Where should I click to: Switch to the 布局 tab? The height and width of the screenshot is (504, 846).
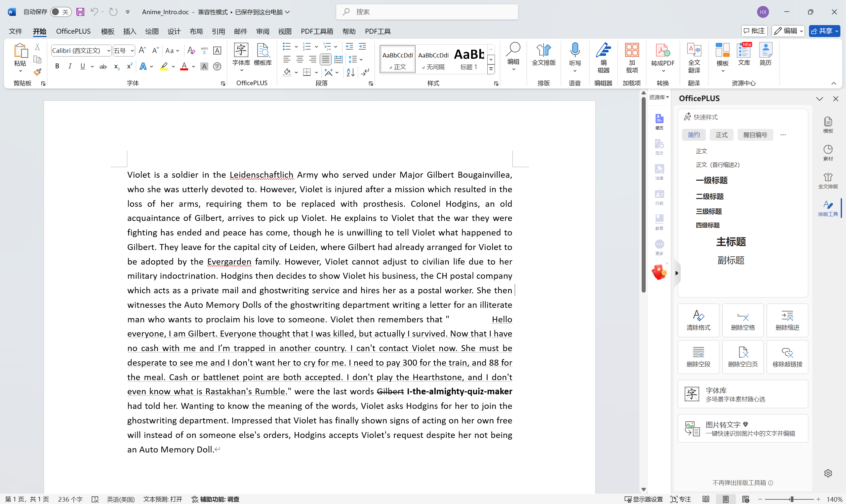point(196,31)
